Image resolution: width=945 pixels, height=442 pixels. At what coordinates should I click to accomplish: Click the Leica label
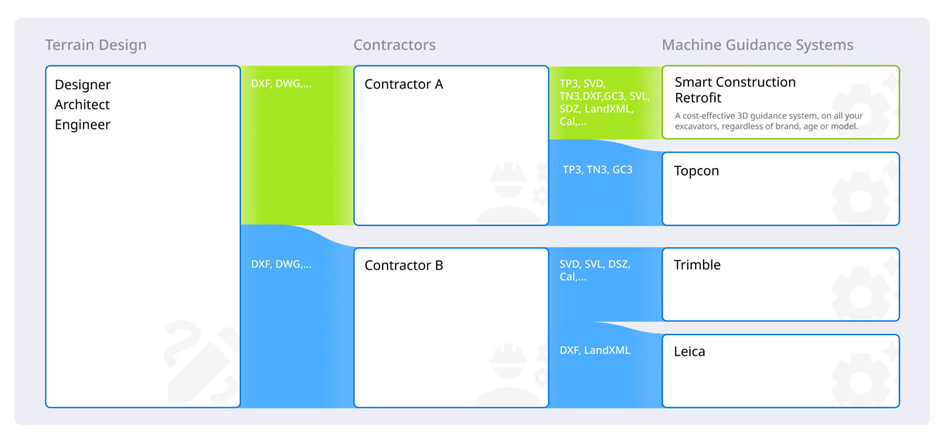689,352
